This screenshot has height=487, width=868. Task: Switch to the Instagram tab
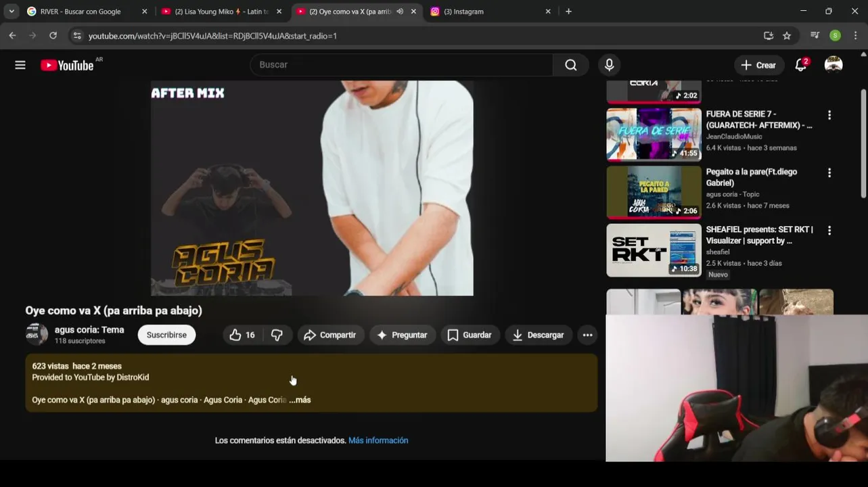coord(490,11)
